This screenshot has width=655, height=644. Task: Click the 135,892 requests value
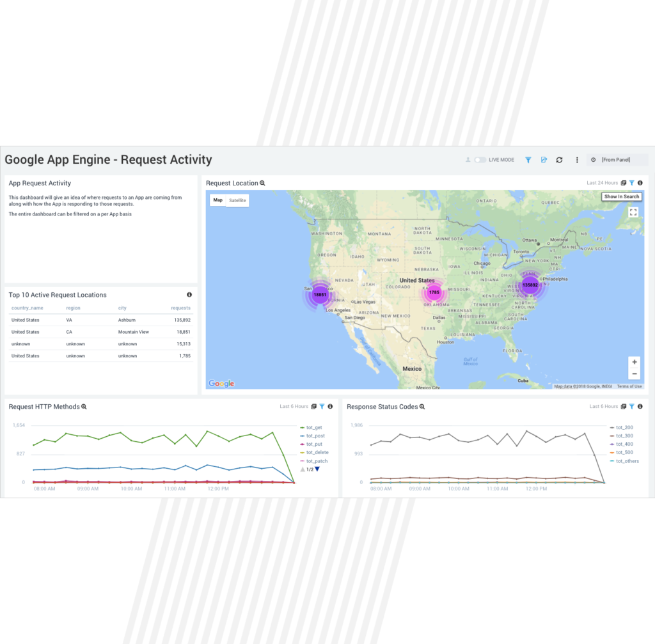tap(182, 320)
